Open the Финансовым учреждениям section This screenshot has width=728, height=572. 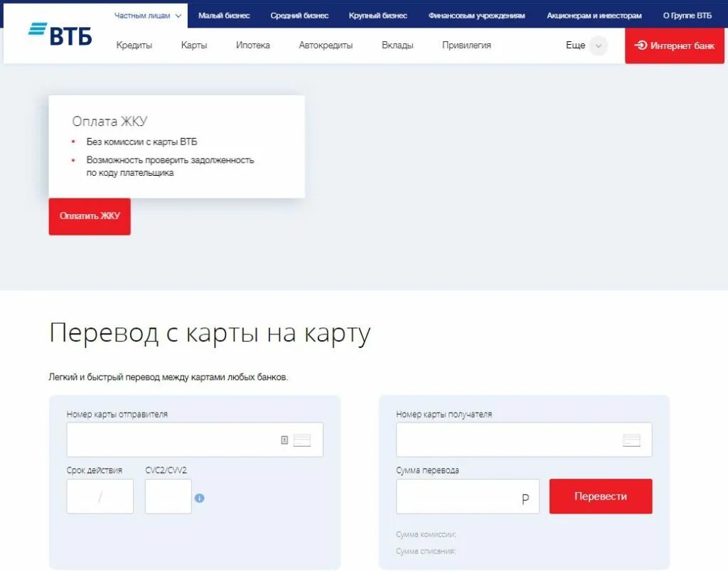pyautogui.click(x=477, y=16)
